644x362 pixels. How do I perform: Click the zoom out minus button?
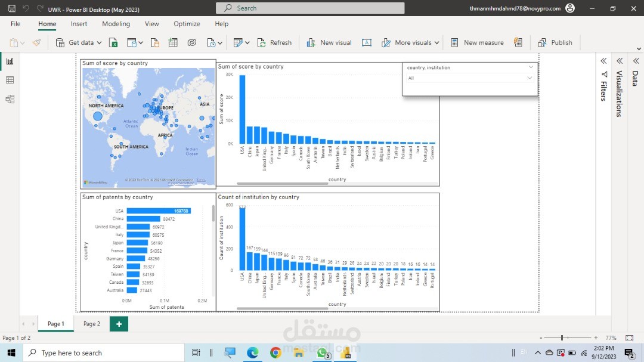[x=541, y=338]
